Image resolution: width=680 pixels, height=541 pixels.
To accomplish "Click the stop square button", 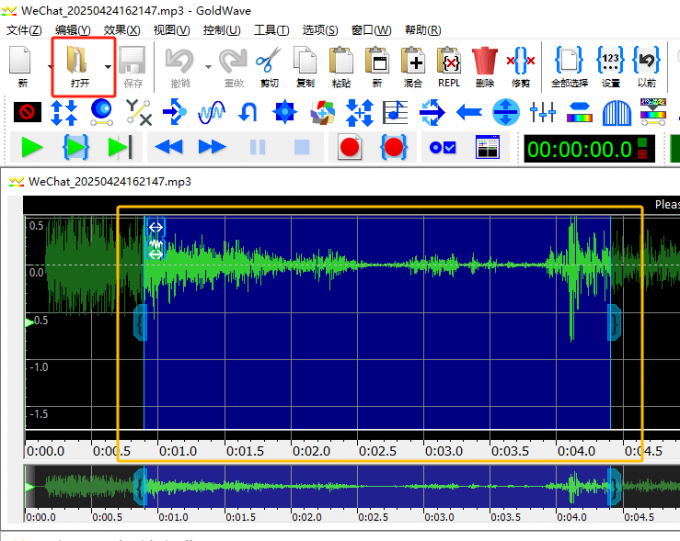I will pyautogui.click(x=302, y=148).
